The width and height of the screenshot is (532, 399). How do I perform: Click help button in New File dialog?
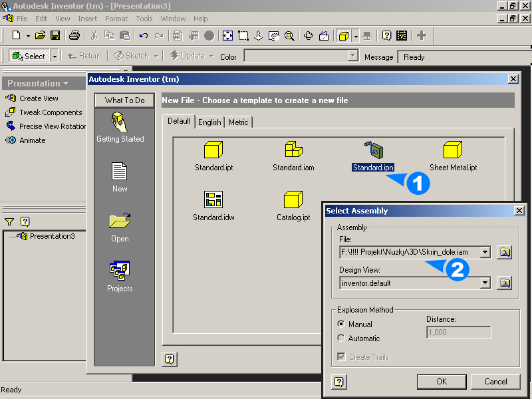click(170, 359)
